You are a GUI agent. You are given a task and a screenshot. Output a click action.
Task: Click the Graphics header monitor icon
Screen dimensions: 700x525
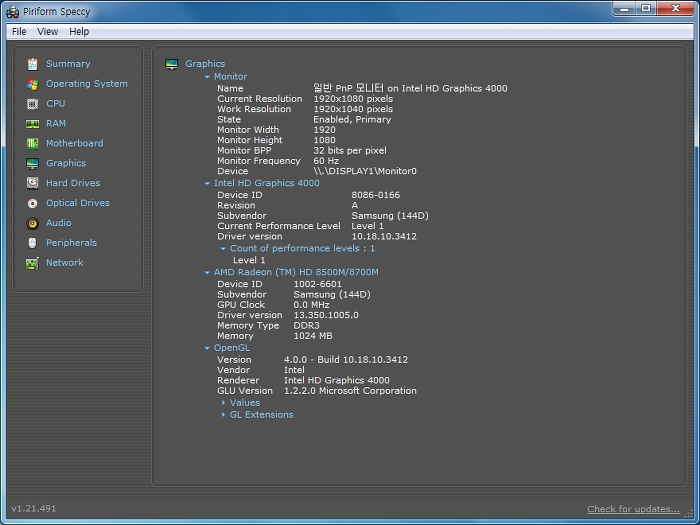(171, 64)
